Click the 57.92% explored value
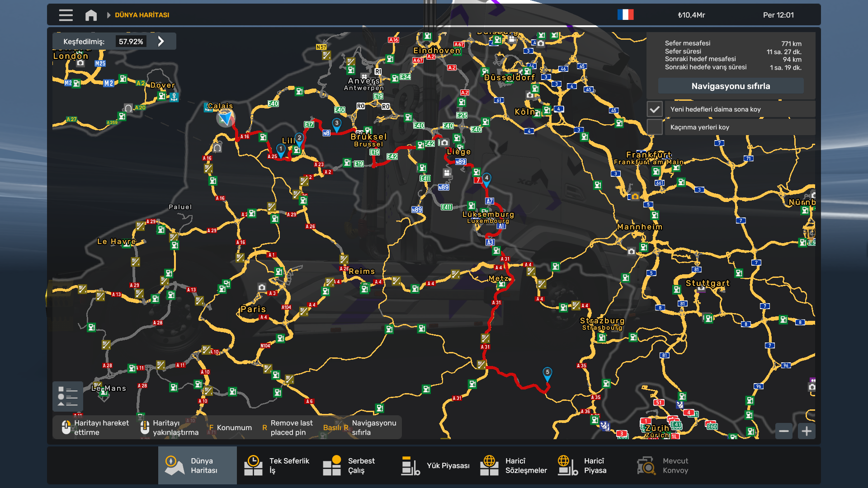The width and height of the screenshot is (868, 488). pos(131,42)
